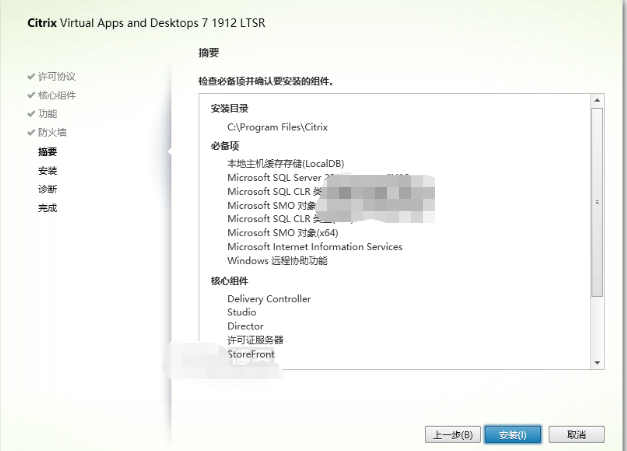
Task: Click the 核心组件 heading in the summary list
Action: point(230,281)
